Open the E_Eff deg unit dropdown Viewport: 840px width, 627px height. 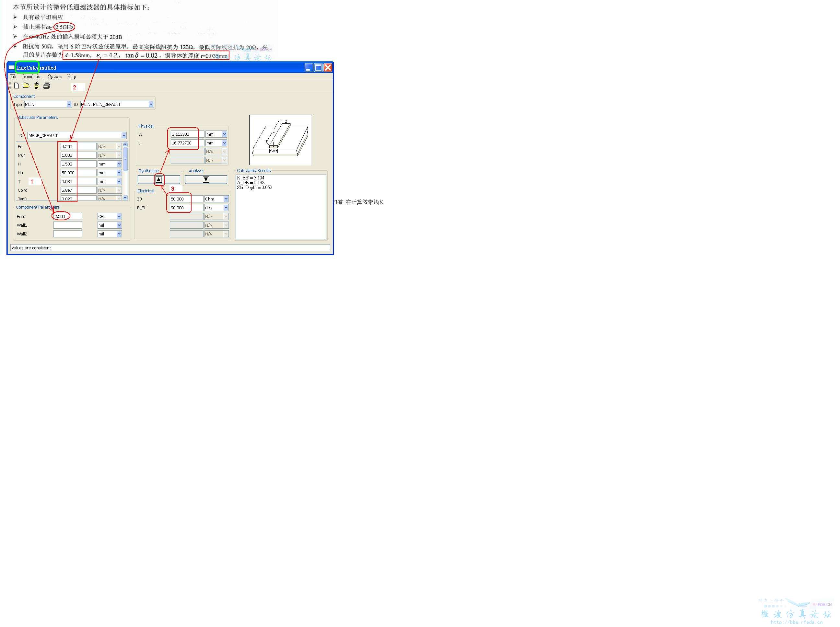click(x=226, y=208)
